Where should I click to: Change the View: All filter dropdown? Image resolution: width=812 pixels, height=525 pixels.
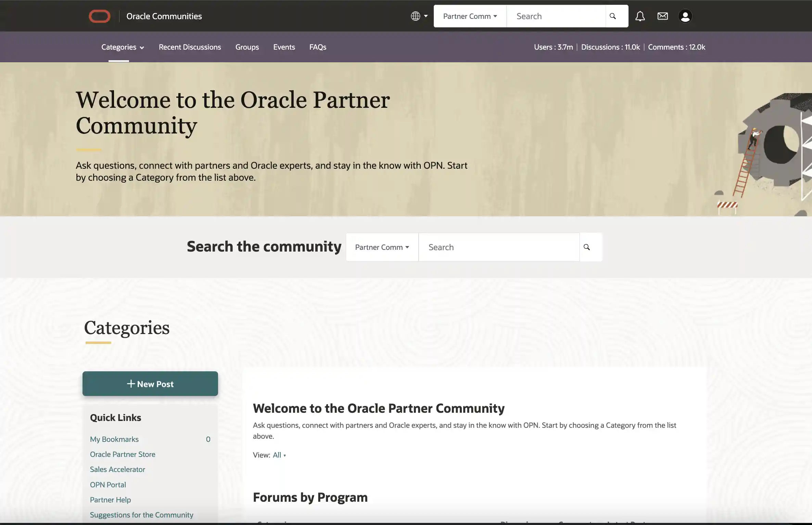coord(279,454)
